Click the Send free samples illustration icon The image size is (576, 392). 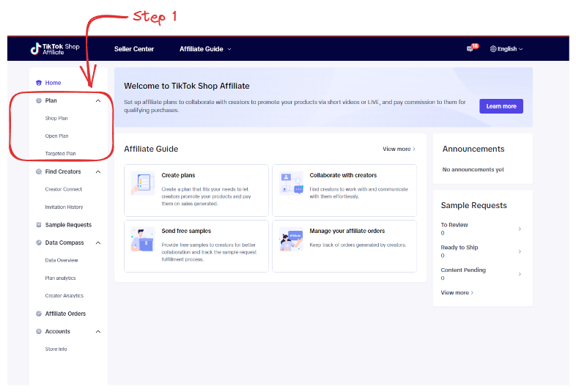[x=142, y=239]
